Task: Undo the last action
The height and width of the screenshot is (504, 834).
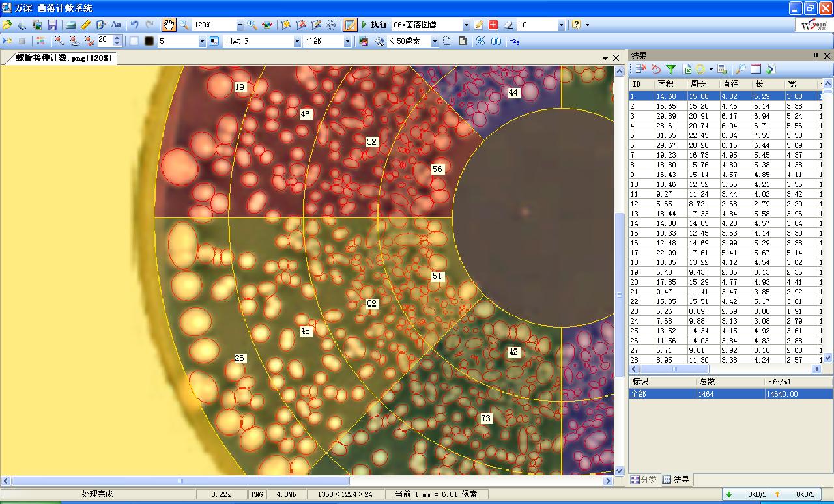Action: pos(134,25)
